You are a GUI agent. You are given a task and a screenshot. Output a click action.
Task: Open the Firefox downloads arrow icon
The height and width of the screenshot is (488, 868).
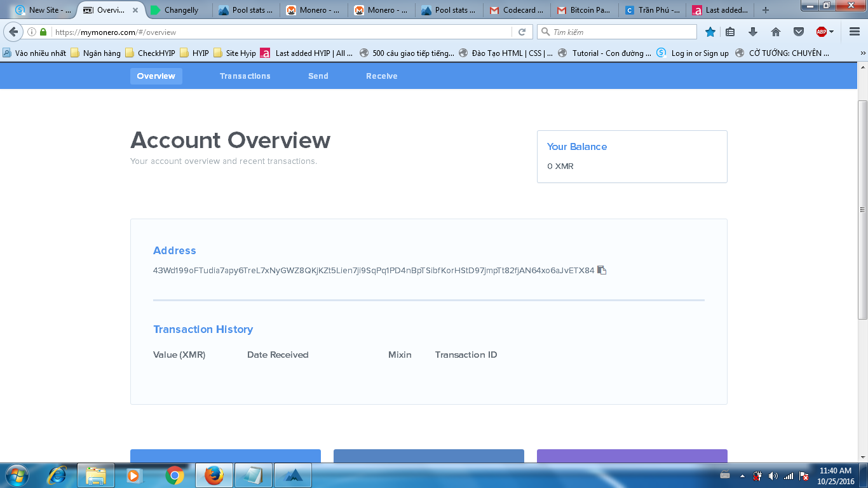click(x=753, y=32)
